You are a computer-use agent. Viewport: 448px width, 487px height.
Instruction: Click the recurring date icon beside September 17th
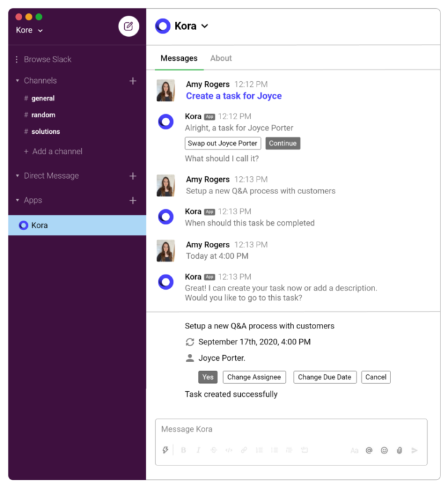[189, 342]
